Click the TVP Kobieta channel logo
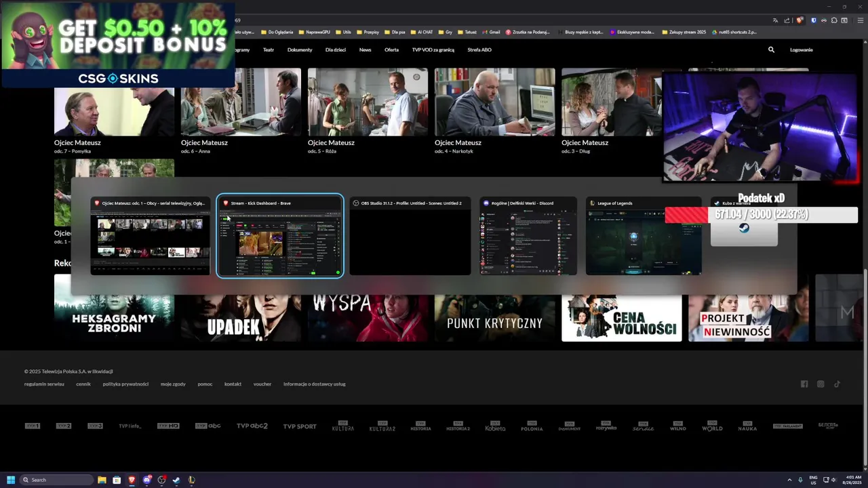 [x=495, y=426]
